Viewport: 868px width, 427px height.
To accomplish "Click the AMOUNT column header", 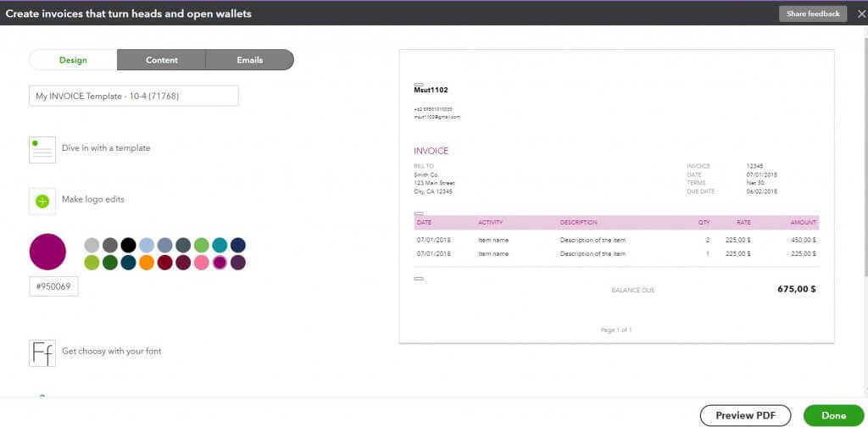I will [x=804, y=222].
